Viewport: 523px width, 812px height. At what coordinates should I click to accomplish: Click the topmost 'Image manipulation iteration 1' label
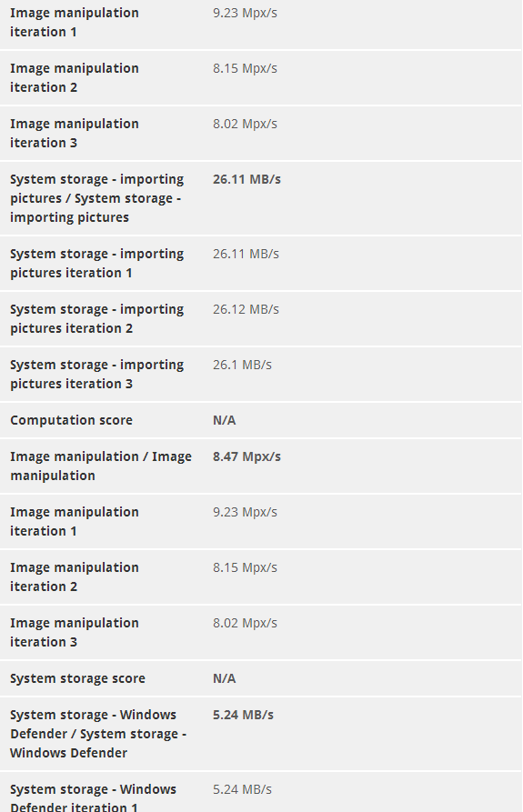[75, 22]
